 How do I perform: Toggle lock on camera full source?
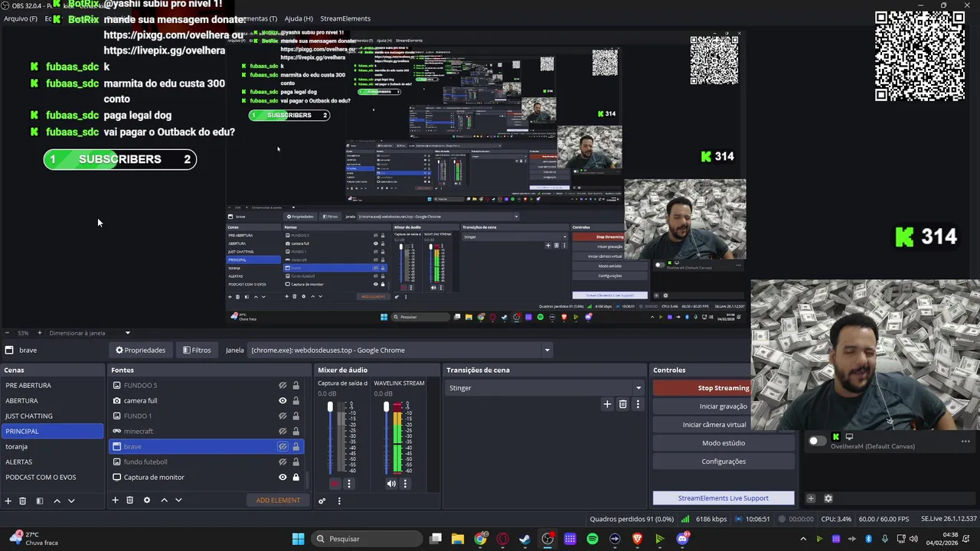296,401
